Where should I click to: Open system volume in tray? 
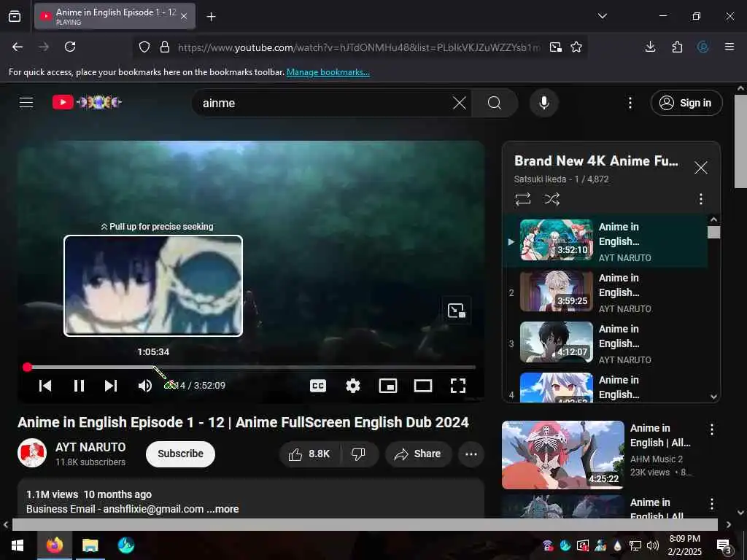(653, 545)
